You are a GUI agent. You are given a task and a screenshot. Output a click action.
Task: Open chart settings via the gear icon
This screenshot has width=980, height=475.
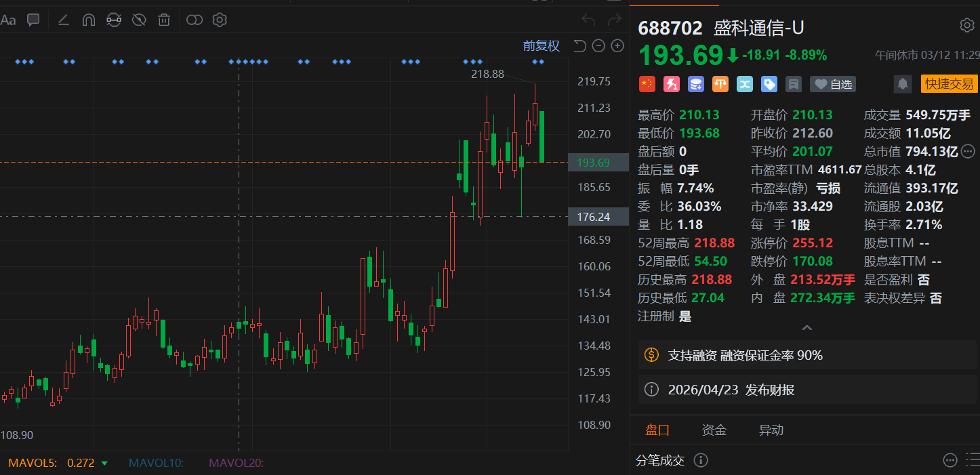click(x=219, y=20)
